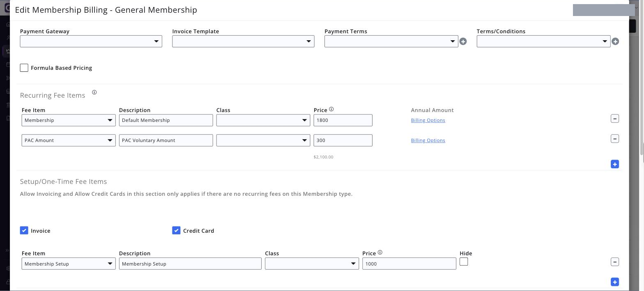The height and width of the screenshot is (291, 644).
Task: Open Class dropdown for Membership Setup row
Action: [312, 264]
